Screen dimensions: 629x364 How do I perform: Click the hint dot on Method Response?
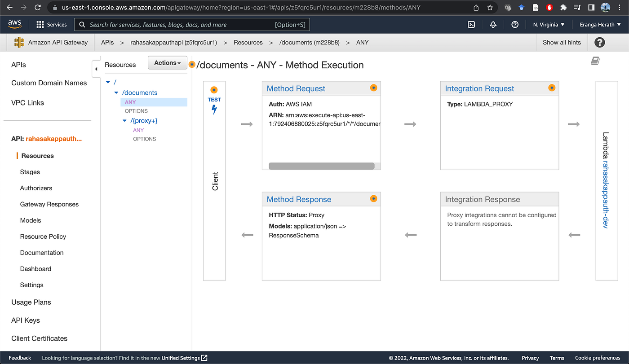click(x=373, y=198)
